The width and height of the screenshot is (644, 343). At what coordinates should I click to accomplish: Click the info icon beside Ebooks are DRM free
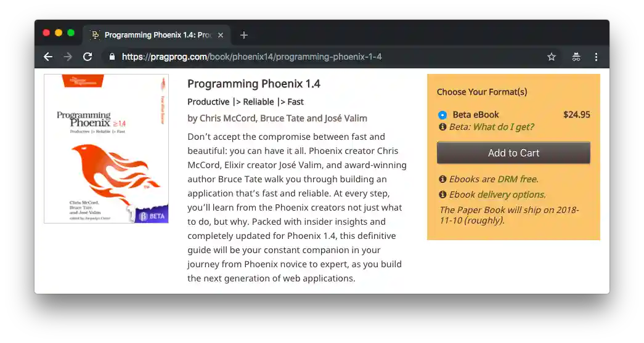(x=442, y=179)
